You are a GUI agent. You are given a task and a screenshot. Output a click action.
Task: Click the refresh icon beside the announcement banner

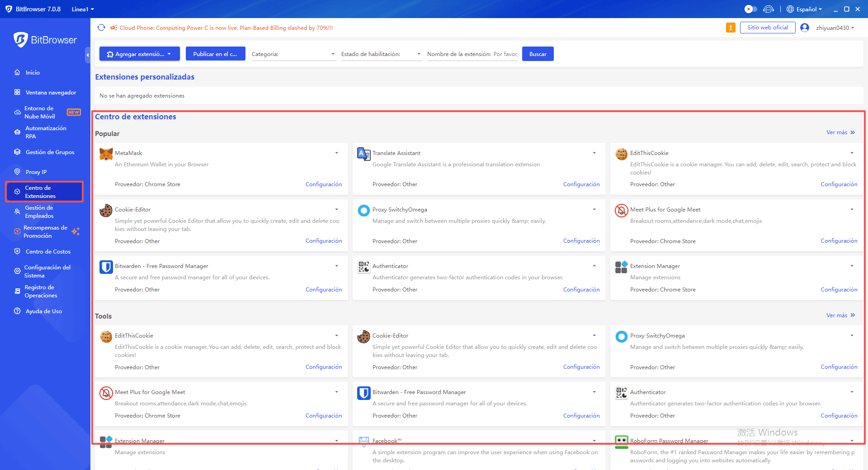101,28
